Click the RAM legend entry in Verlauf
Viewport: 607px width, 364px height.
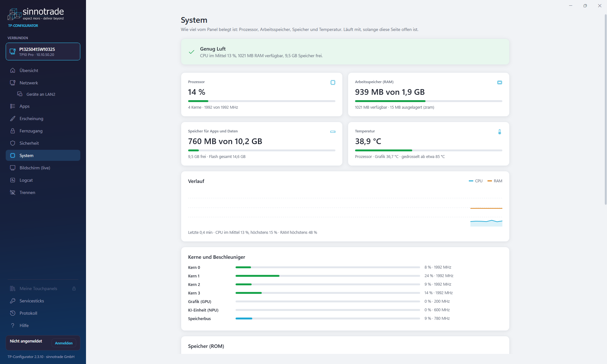(495, 181)
